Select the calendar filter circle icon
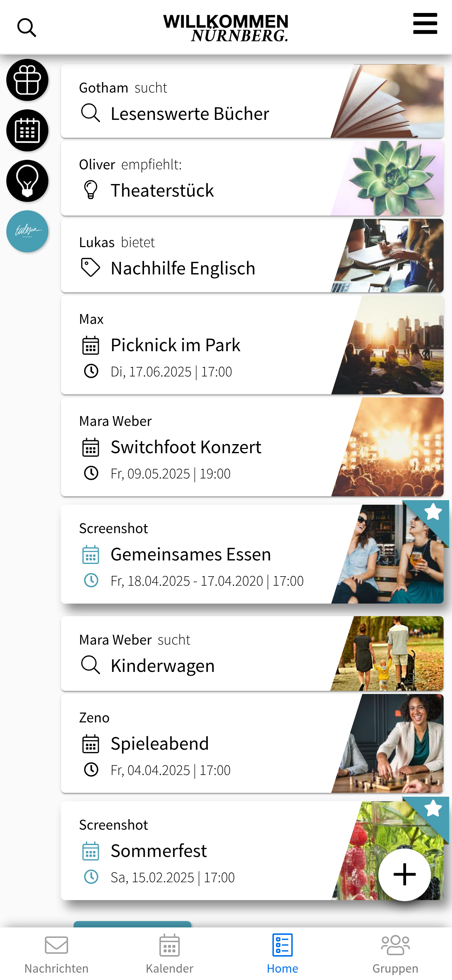The image size is (452, 980). 27,130
